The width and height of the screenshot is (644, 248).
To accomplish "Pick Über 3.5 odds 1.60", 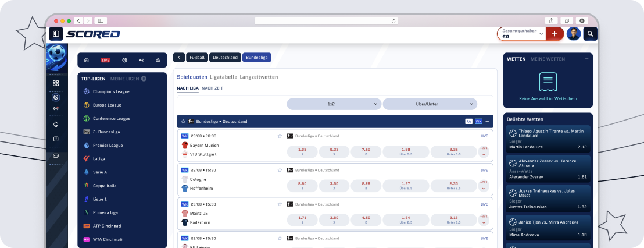I will (406, 152).
